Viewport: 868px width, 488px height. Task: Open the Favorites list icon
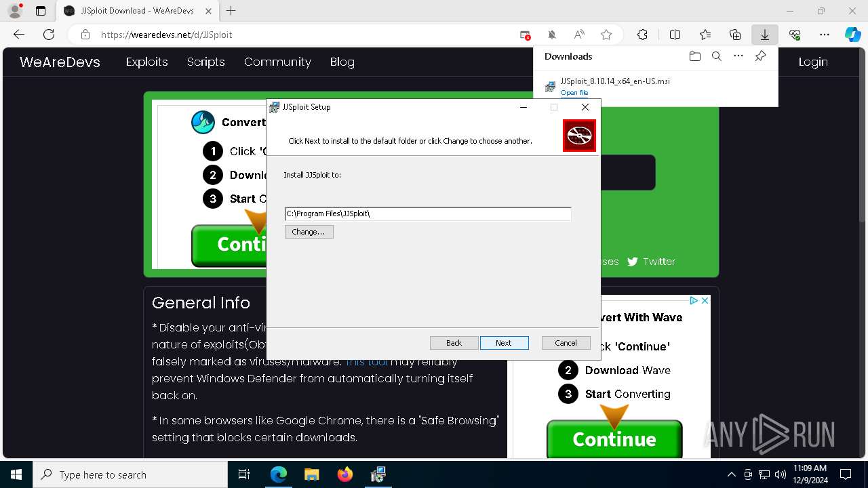point(705,35)
